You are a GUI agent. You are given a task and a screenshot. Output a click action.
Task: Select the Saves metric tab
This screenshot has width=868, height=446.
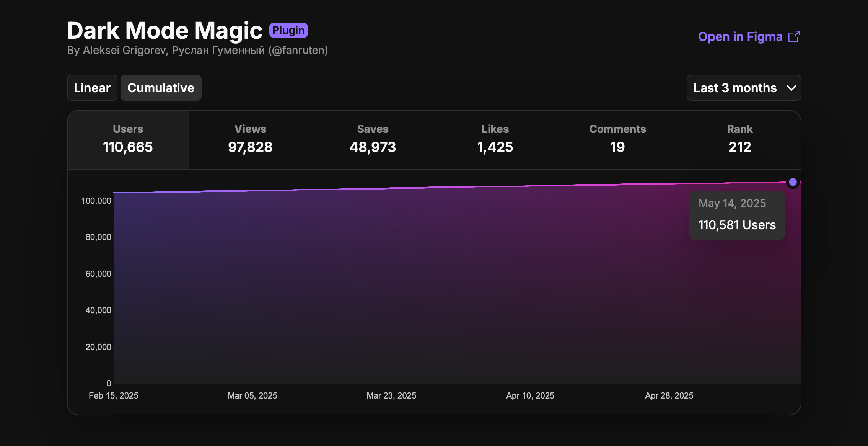[x=373, y=140]
